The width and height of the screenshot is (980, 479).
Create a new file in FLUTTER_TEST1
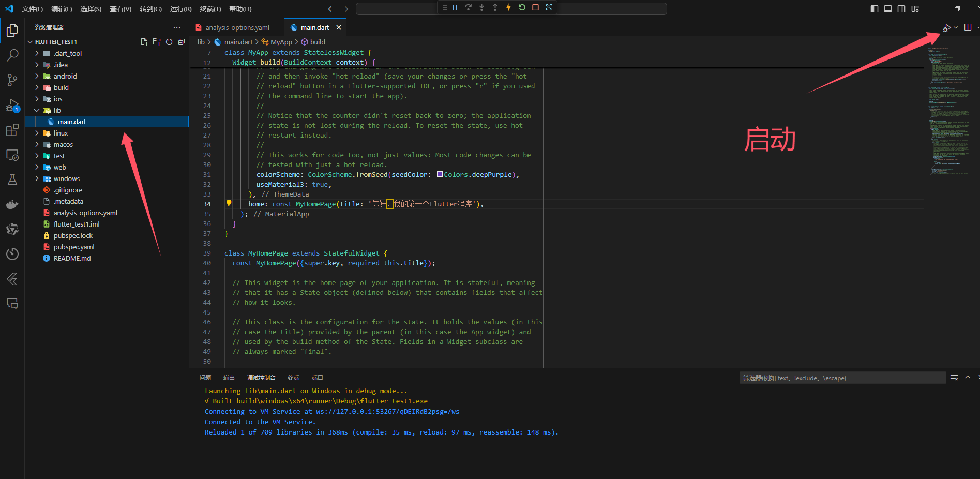[x=144, y=42]
